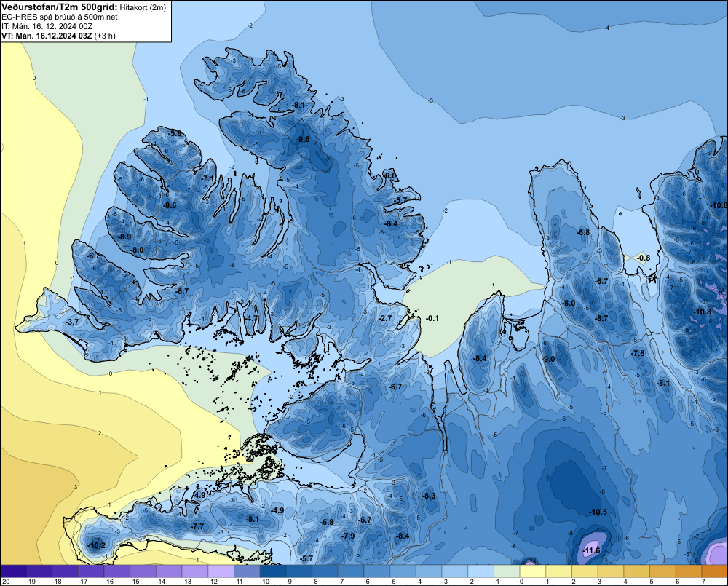Select the -20 dark purple legend swatch
Image resolution: width=728 pixels, height=586 pixels.
click(13, 571)
